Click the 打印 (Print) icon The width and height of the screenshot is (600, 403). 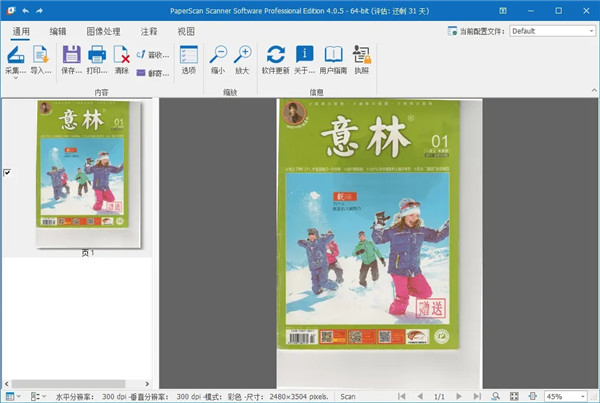98,54
